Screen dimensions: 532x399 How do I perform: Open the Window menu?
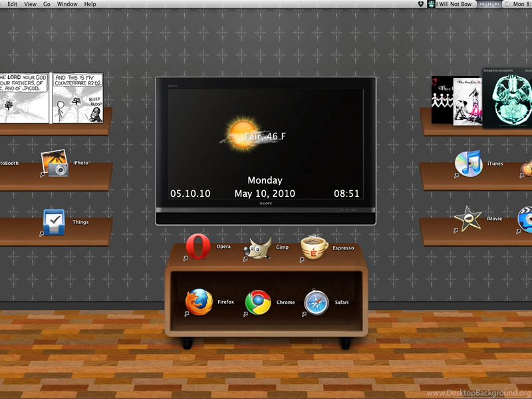point(67,4)
